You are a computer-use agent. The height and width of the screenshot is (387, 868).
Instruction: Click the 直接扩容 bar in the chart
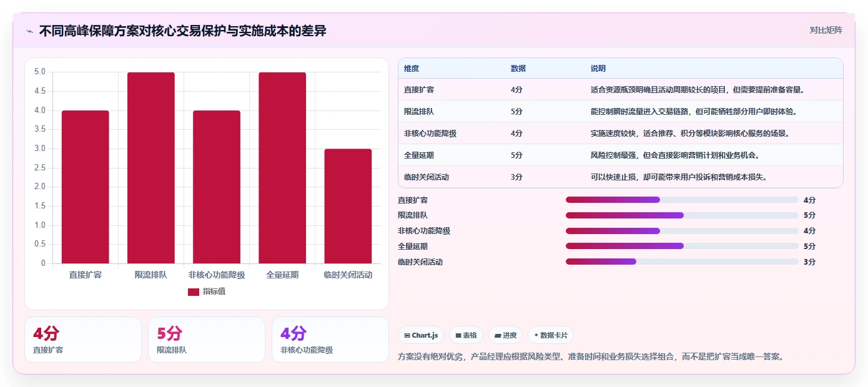86,187
